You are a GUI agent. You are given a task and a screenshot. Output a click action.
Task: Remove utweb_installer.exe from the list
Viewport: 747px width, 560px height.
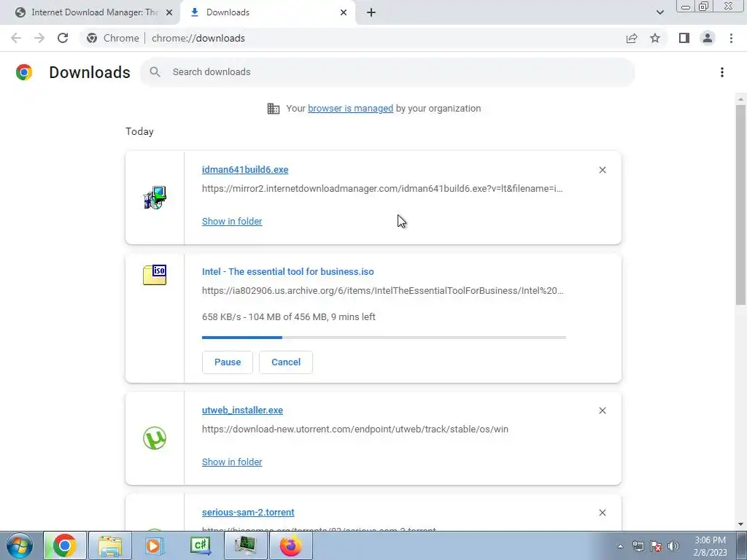point(602,411)
